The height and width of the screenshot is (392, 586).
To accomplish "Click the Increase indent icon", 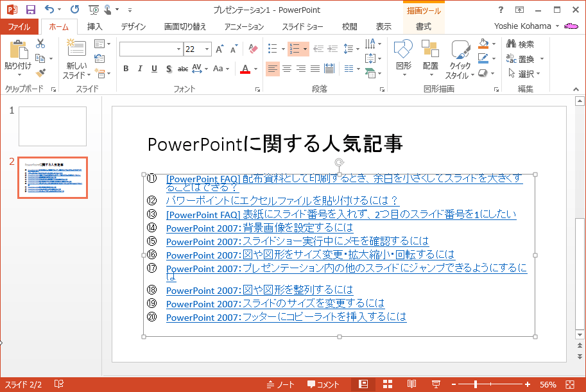I will (x=332, y=49).
